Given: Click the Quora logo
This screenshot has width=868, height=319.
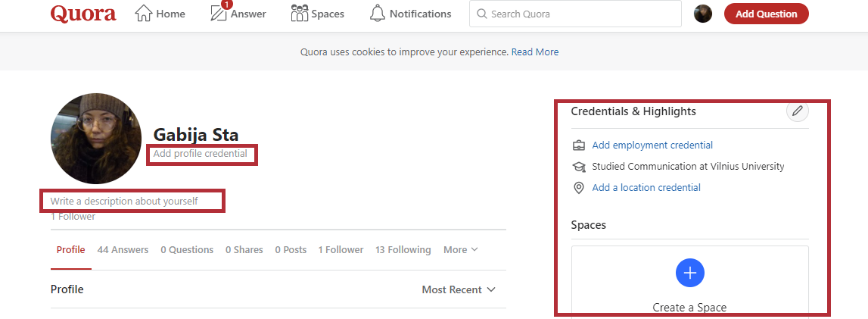Looking at the screenshot, I should (x=83, y=14).
